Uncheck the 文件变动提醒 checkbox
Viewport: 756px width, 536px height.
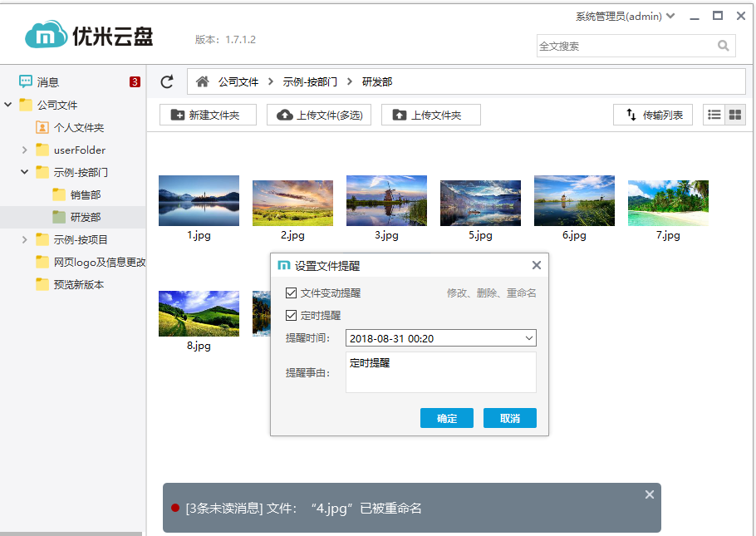tap(291, 293)
